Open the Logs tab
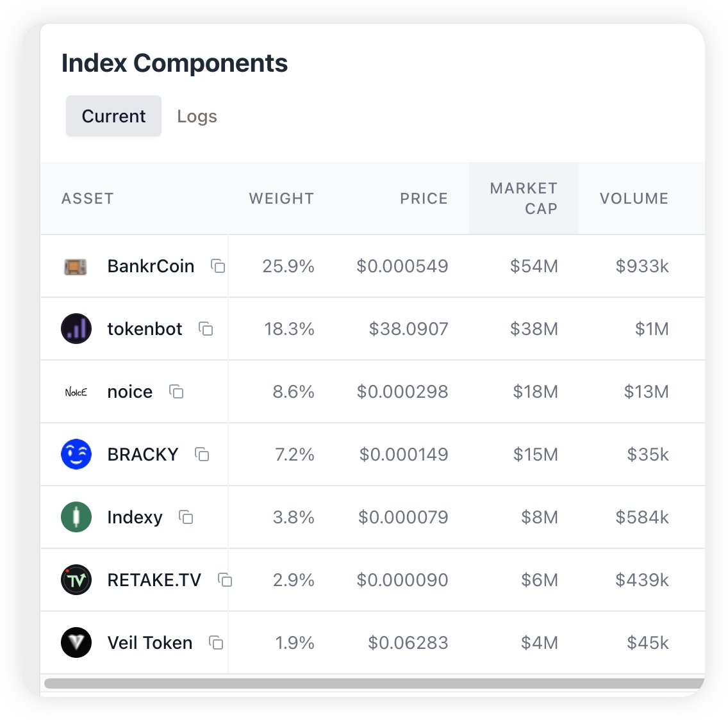 (197, 117)
